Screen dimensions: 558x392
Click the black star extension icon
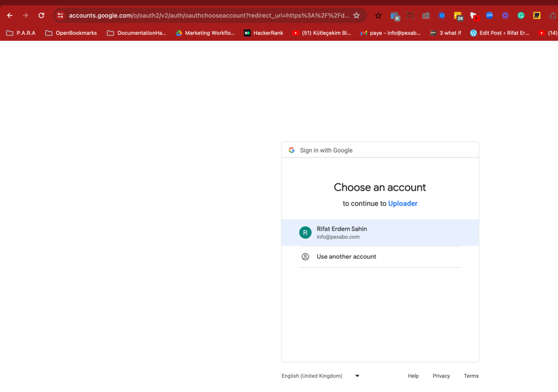pyautogui.click(x=379, y=16)
